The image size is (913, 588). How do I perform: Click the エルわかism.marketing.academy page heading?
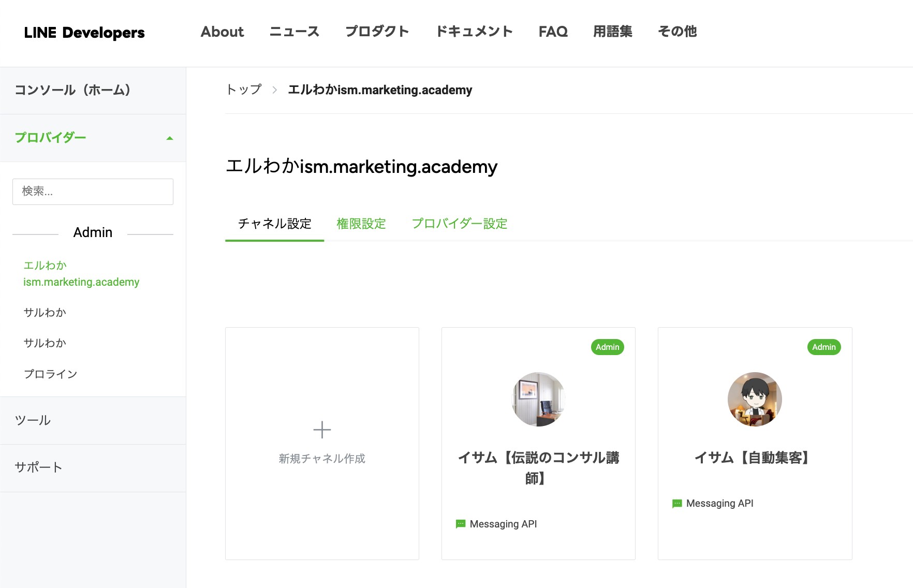coord(362,167)
